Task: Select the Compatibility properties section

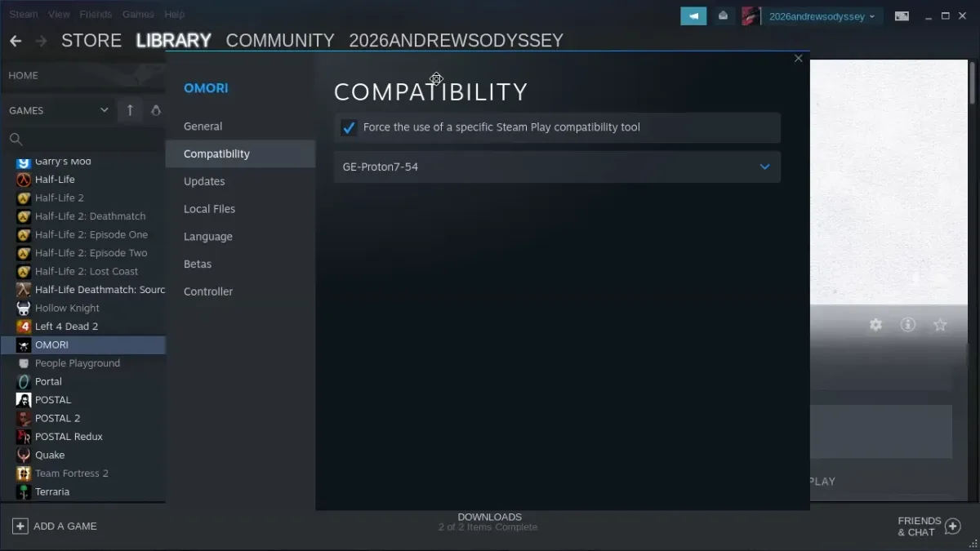Action: pos(240,153)
